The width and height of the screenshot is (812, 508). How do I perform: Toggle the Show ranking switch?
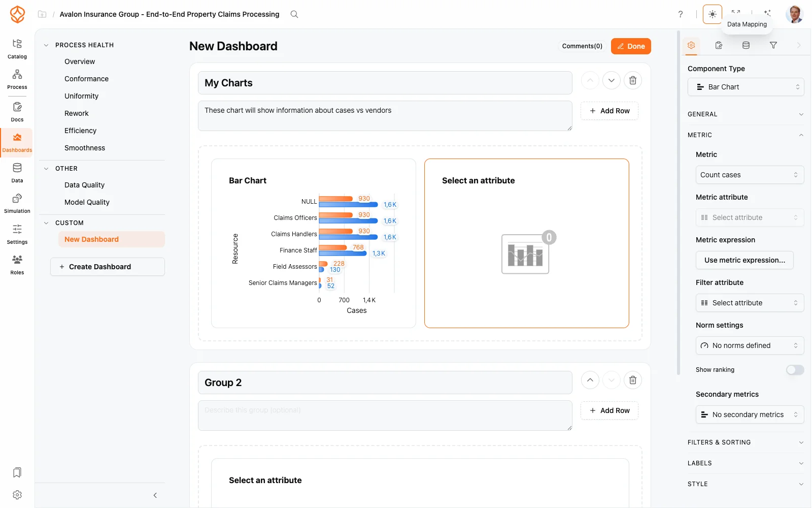(795, 370)
